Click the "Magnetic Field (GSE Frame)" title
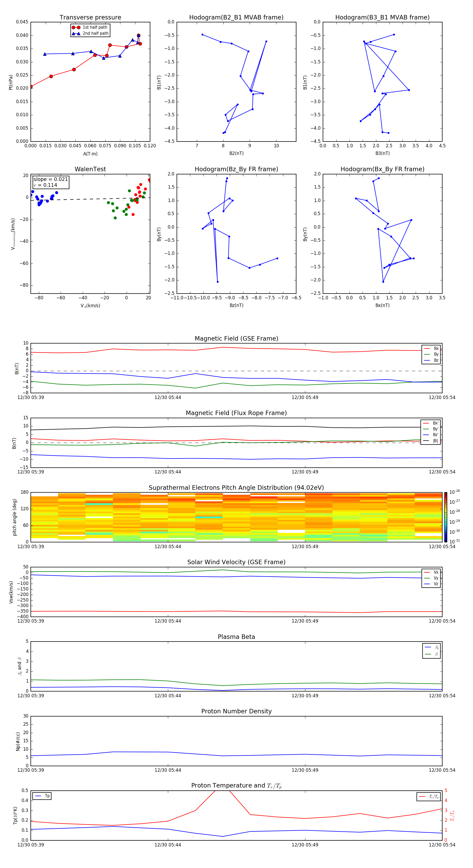Image resolution: width=473 pixels, height=868 pixels. [236, 338]
